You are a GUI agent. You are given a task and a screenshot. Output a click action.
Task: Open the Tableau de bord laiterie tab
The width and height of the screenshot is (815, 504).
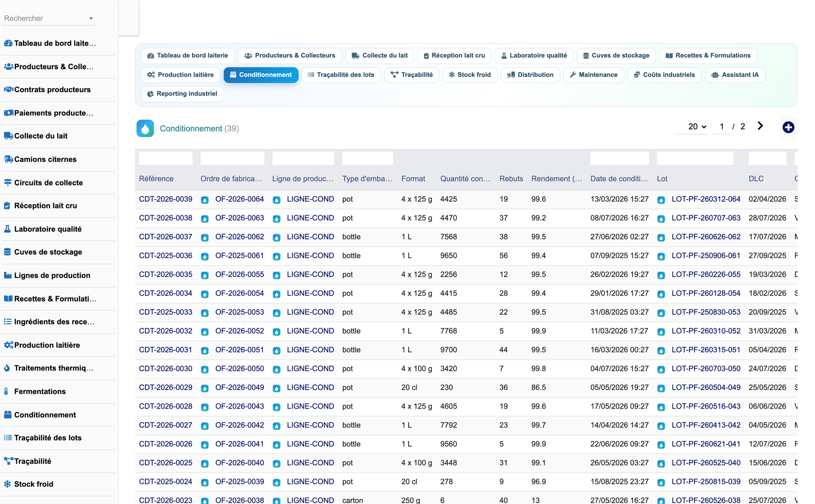click(x=188, y=56)
